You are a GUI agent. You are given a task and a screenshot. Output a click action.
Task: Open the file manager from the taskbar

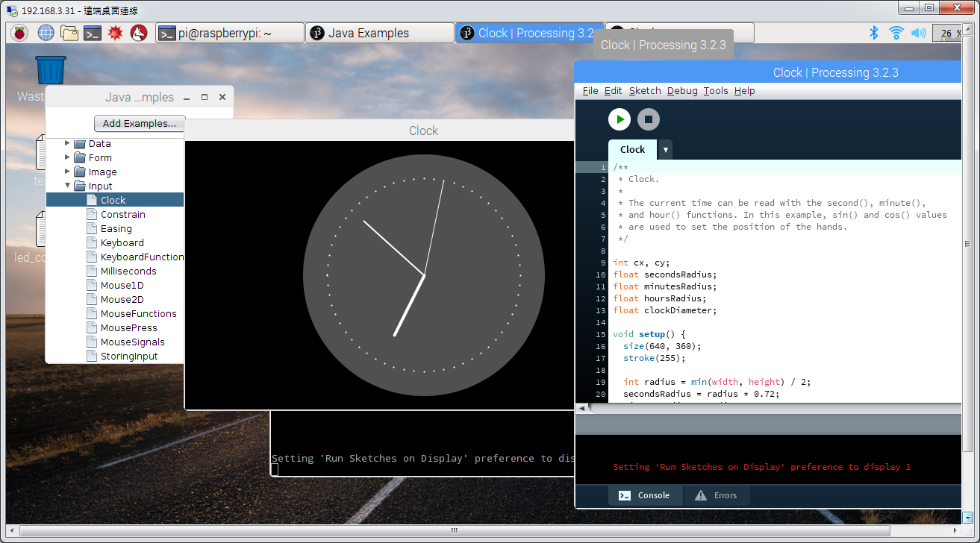point(69,33)
